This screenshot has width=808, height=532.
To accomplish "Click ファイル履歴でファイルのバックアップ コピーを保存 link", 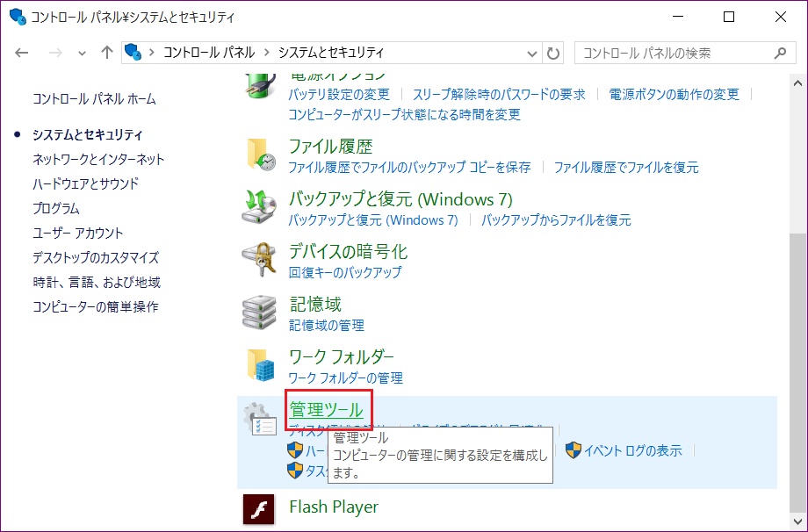I will (409, 168).
